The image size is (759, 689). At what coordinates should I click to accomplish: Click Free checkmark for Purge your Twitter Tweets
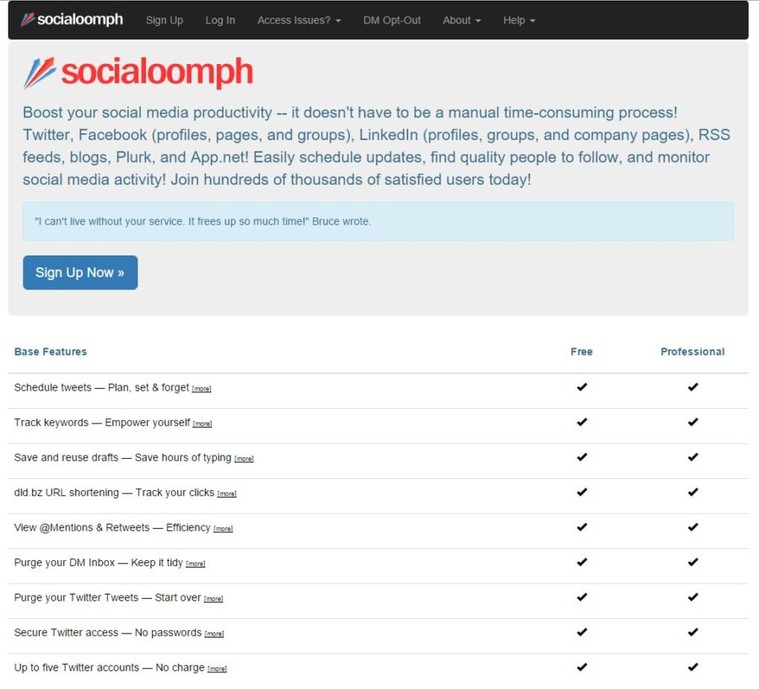tap(582, 597)
